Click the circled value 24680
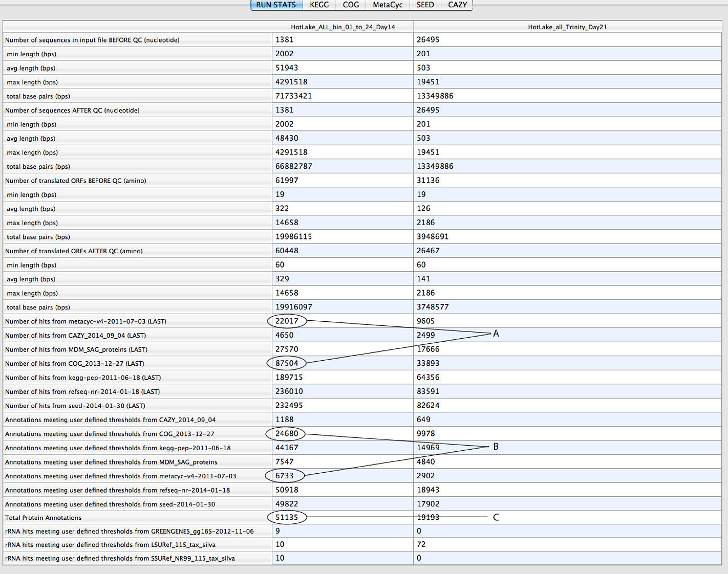This screenshot has width=728, height=574. 286,434
